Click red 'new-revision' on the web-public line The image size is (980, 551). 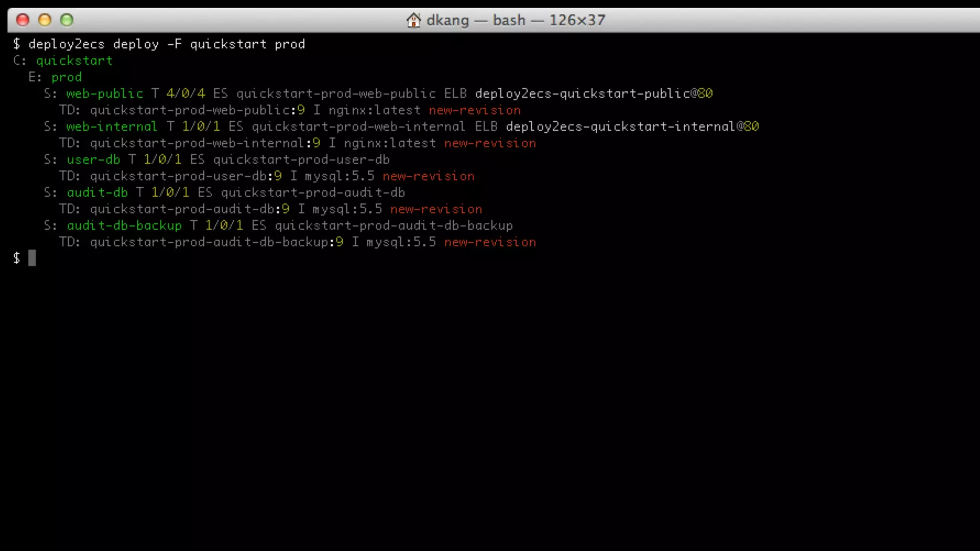[x=474, y=110]
